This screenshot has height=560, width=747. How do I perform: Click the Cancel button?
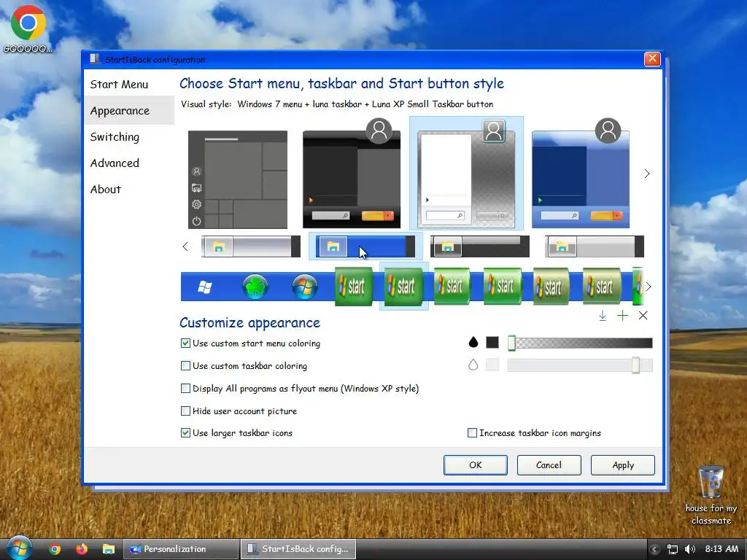pos(549,465)
